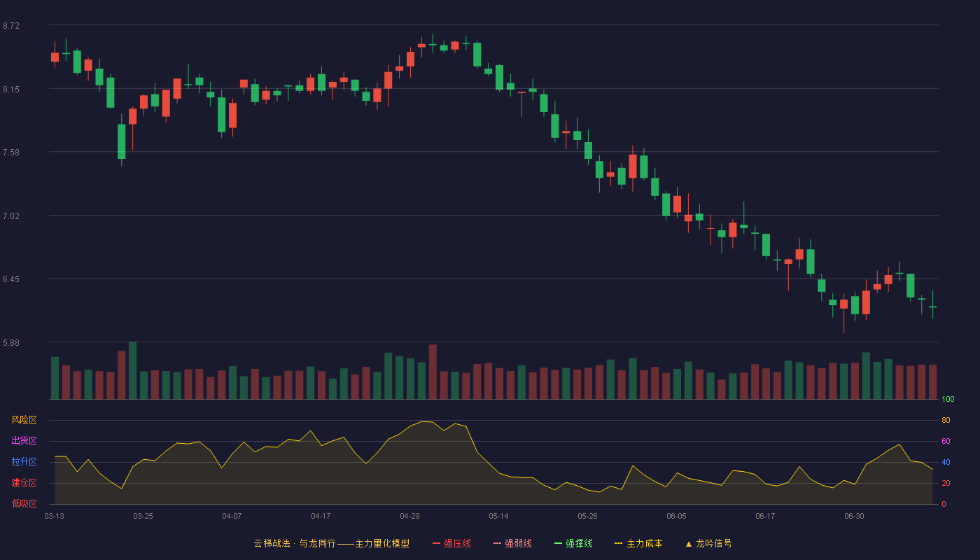Click the 03-13 date axis label
The image size is (980, 560).
tap(54, 516)
